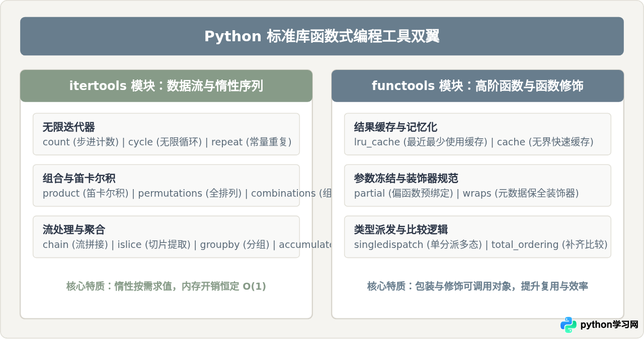Click the 参数冻结与装饰器规范 heading
Image resolution: width=644 pixels, height=339 pixels.
[407, 178]
